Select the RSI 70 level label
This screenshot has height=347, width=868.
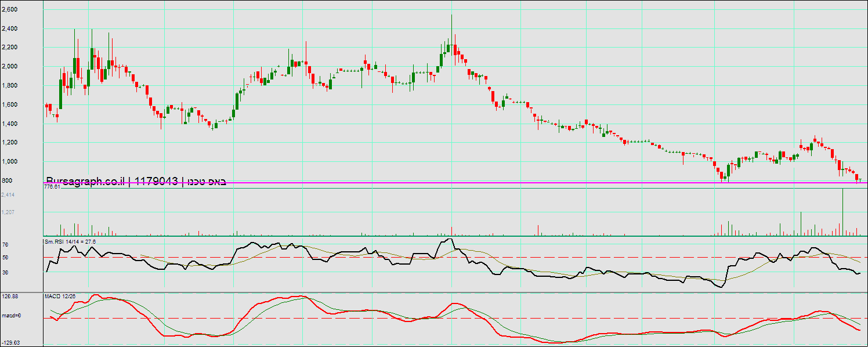click(5, 245)
